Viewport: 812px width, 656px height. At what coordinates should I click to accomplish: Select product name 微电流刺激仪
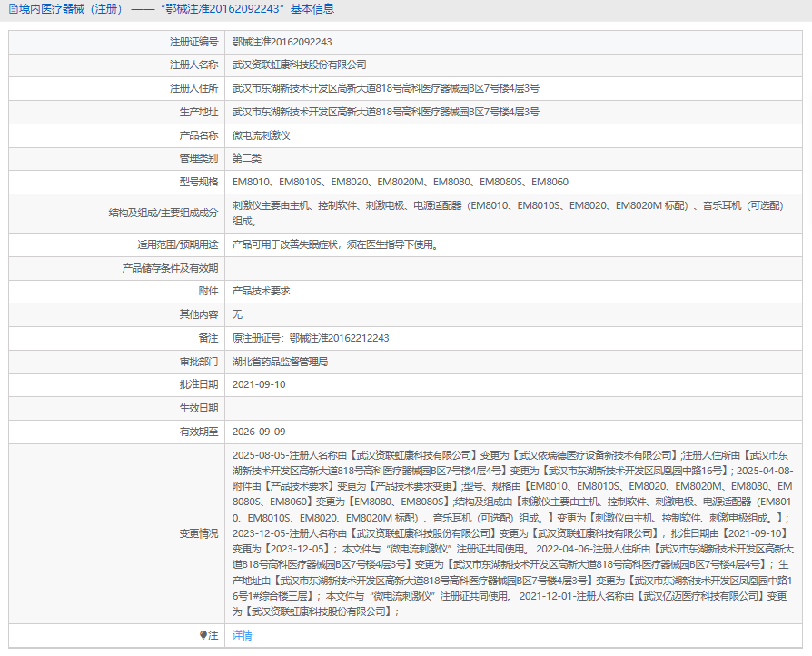coord(261,135)
